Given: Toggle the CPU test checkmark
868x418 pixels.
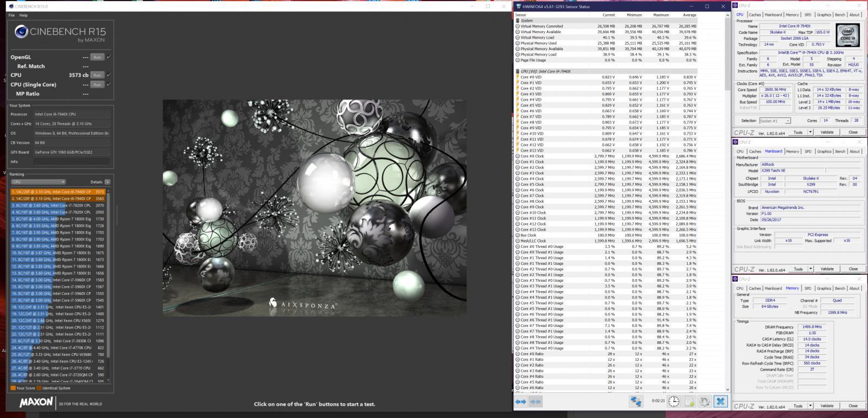Looking at the screenshot, I should [108, 75].
